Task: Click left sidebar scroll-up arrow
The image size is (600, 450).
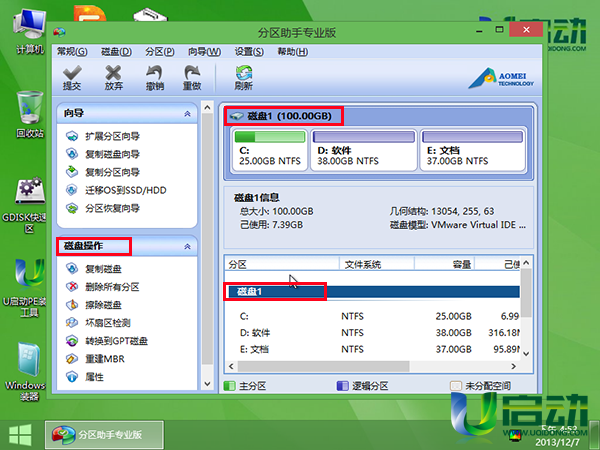Action: pyautogui.click(x=207, y=108)
